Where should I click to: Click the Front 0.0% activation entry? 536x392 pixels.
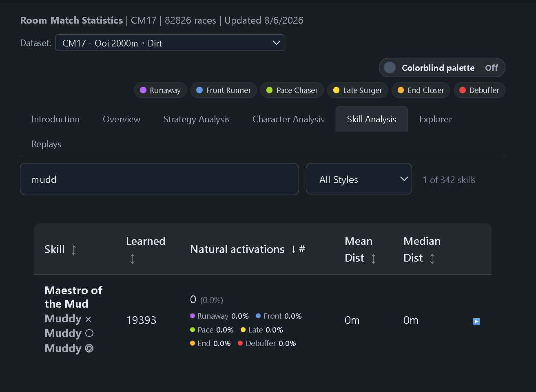click(279, 316)
